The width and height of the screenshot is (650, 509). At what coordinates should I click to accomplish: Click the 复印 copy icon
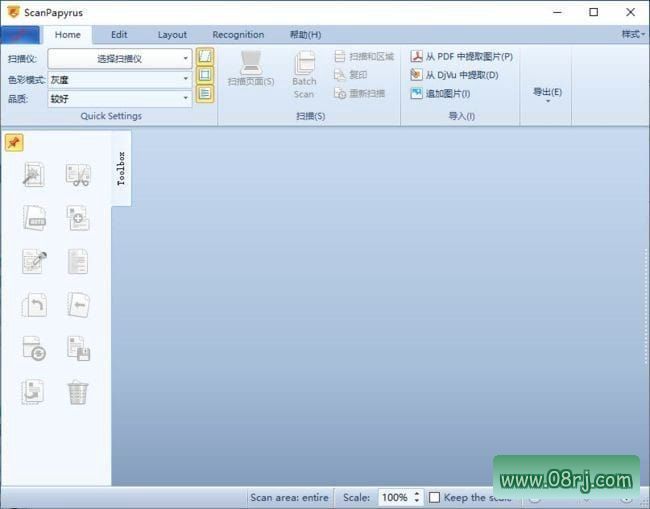click(340, 75)
